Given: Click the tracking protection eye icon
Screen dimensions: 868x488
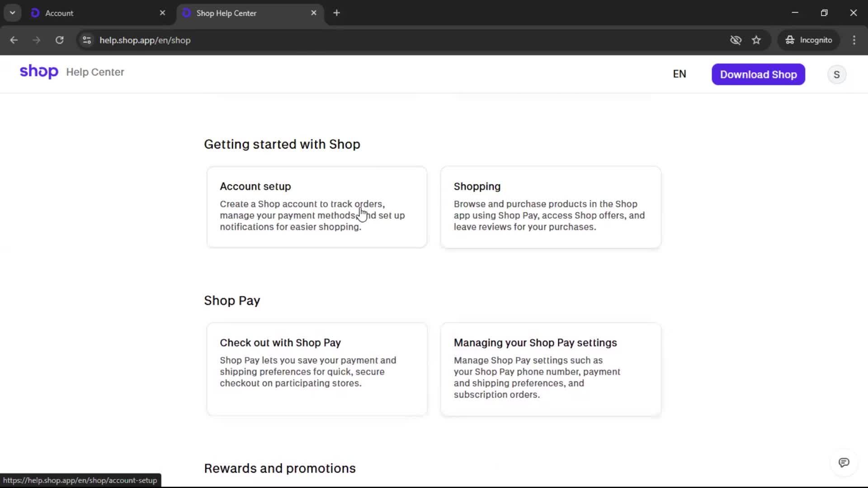Looking at the screenshot, I should (x=736, y=40).
